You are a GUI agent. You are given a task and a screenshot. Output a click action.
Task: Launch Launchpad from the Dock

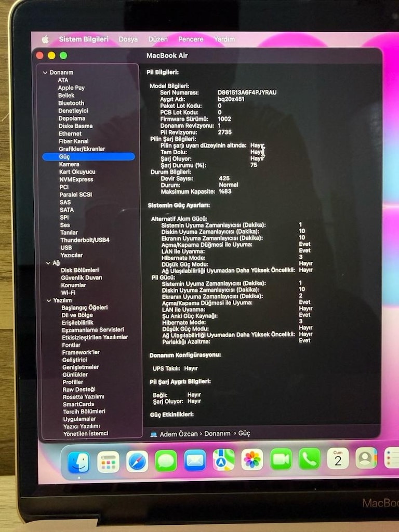click(108, 462)
